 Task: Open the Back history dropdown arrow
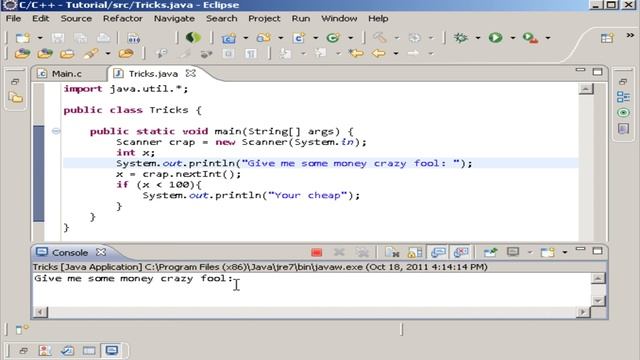(x=396, y=53)
